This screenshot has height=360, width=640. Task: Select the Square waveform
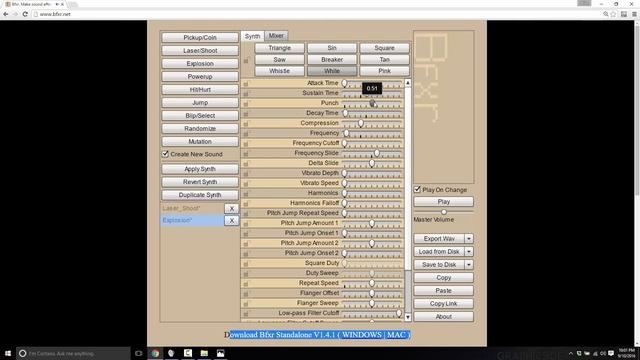pos(384,48)
